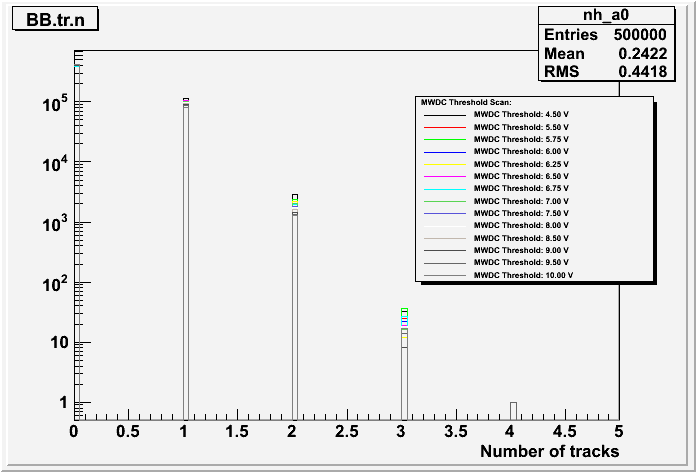Image resolution: width=696 pixels, height=472 pixels.
Task: Click the cyan line sample for 6.75 V
Action: (x=445, y=189)
